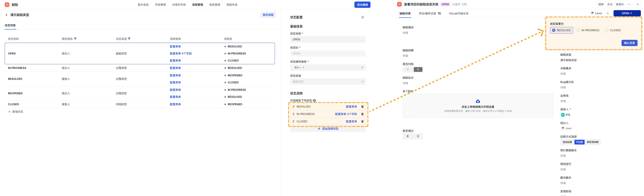Select the CLOSED radio option

[x=613, y=30]
